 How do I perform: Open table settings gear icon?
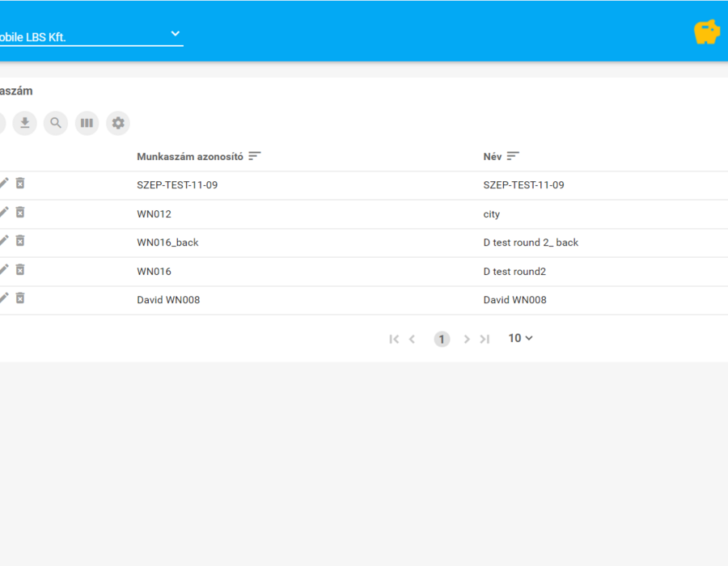click(118, 123)
